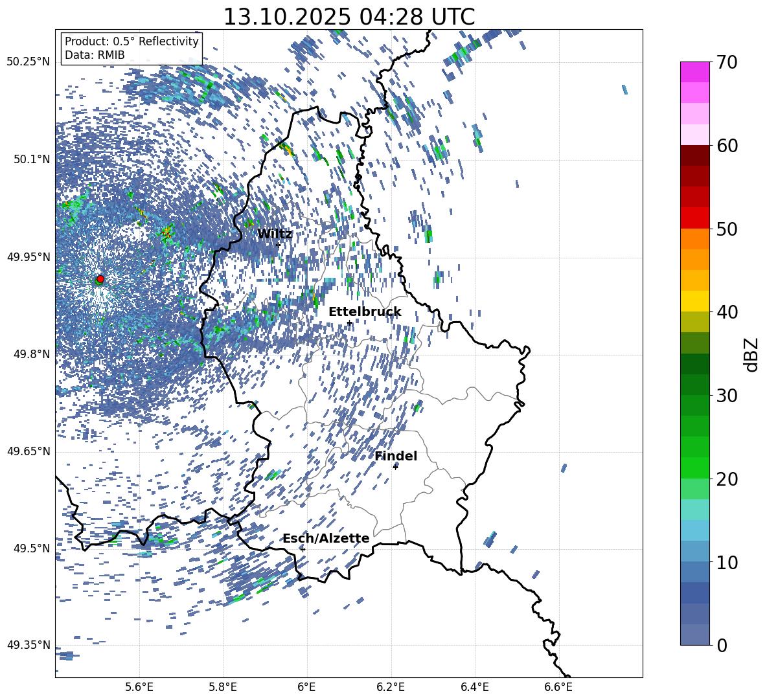767x700 pixels.
Task: Click the cross marker below Wiltz
Action: [x=278, y=245]
